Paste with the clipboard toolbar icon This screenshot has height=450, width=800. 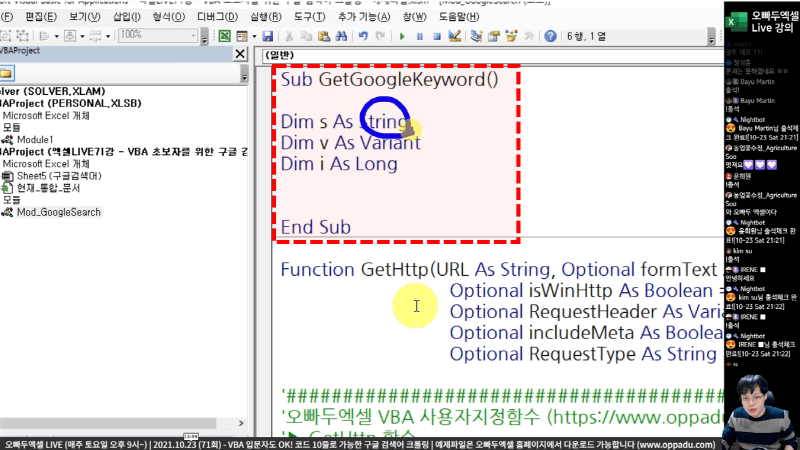[321, 35]
